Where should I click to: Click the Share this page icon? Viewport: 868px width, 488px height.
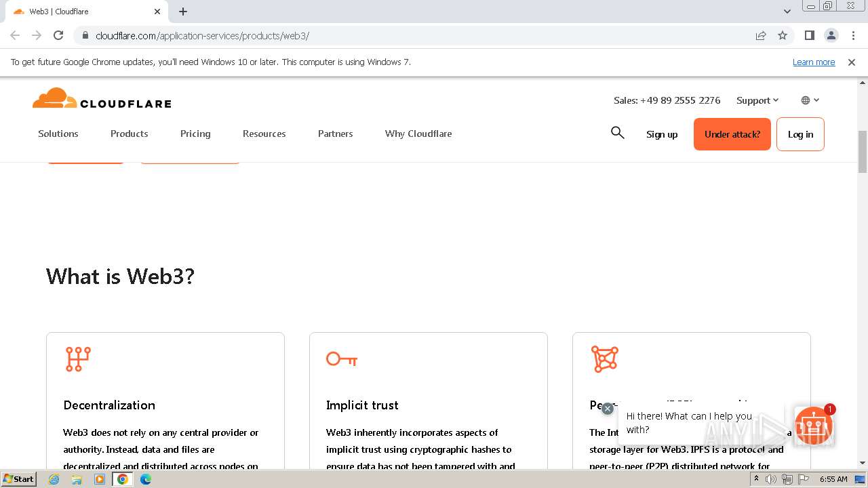click(x=761, y=35)
